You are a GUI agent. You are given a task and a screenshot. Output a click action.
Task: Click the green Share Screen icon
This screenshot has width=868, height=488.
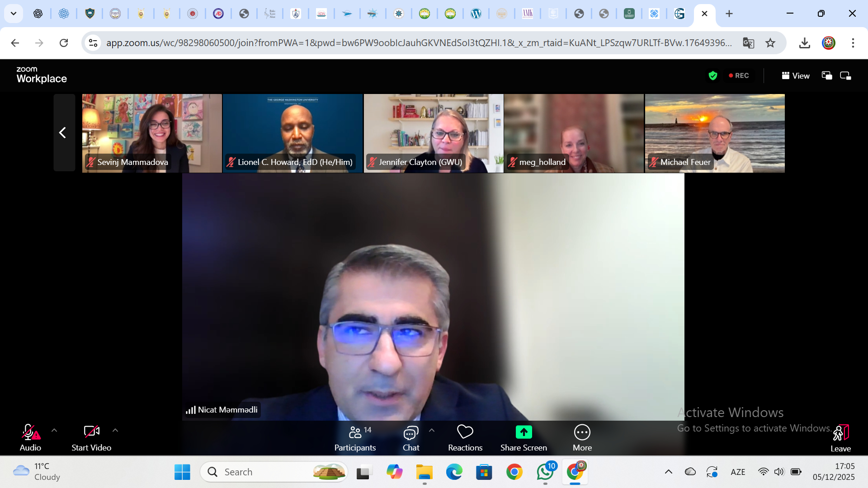[524, 432]
